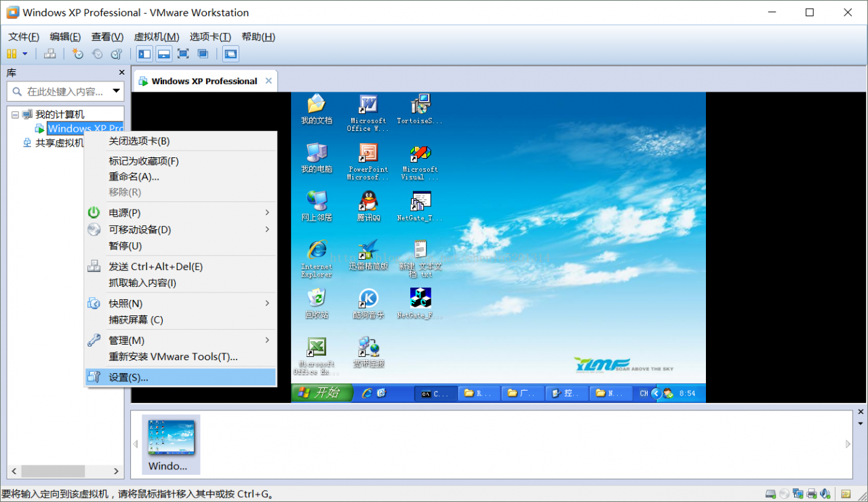Click the Send Ctrl+Alt+Del toolbar icon
This screenshot has width=868, height=502.
[50, 54]
